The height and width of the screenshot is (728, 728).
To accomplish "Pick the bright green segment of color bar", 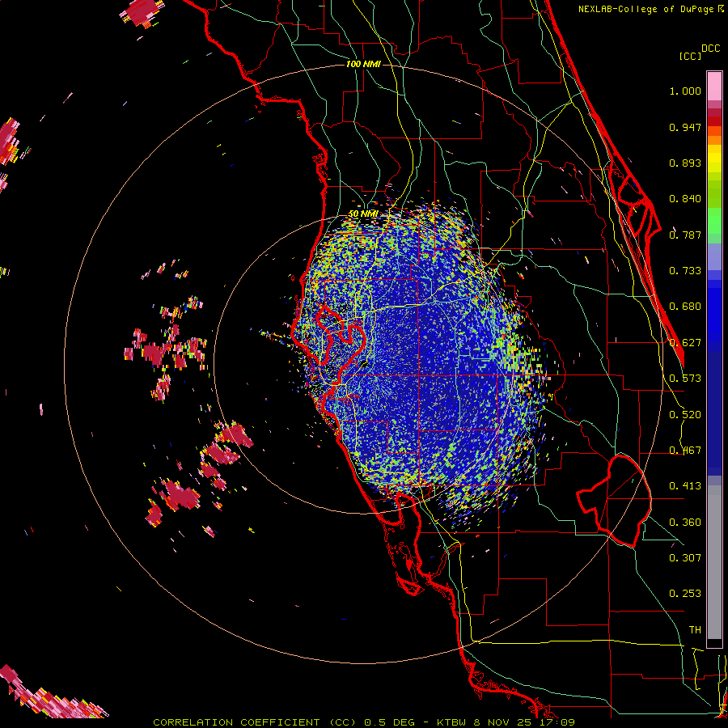I will (714, 221).
